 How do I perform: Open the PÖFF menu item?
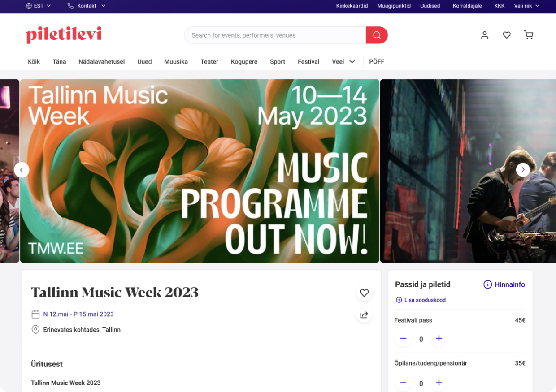(377, 62)
